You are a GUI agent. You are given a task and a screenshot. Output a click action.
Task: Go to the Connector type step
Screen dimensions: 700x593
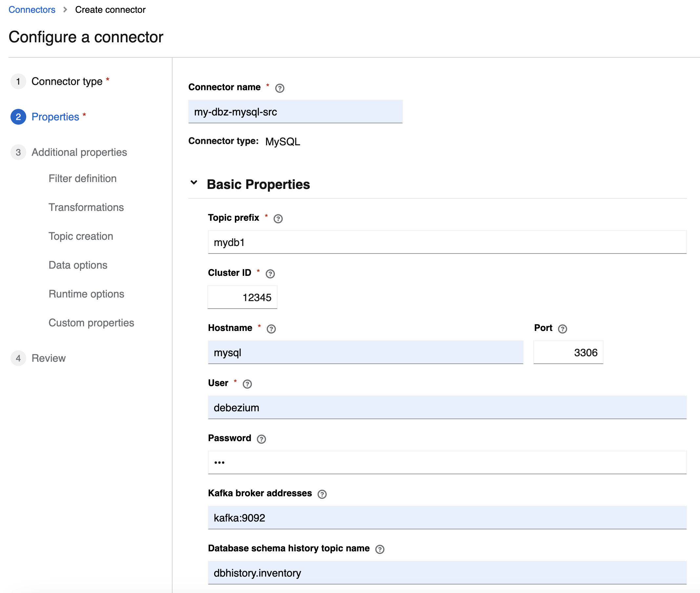click(67, 81)
